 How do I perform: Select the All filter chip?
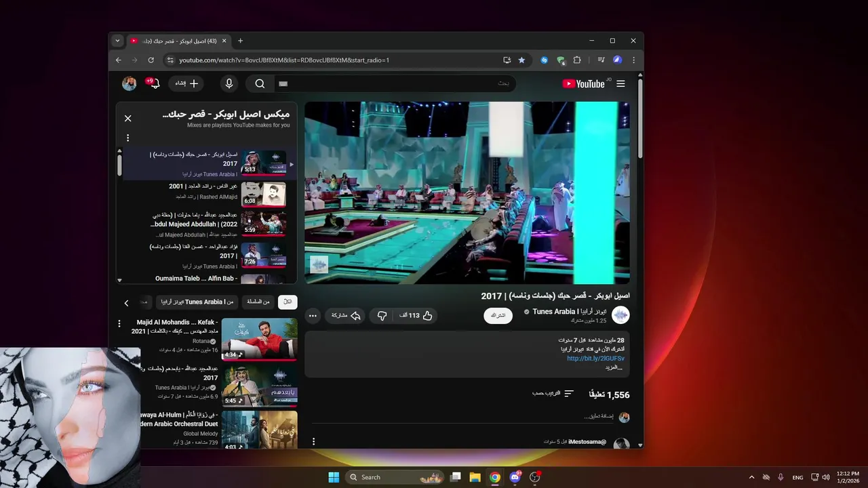[x=288, y=302]
